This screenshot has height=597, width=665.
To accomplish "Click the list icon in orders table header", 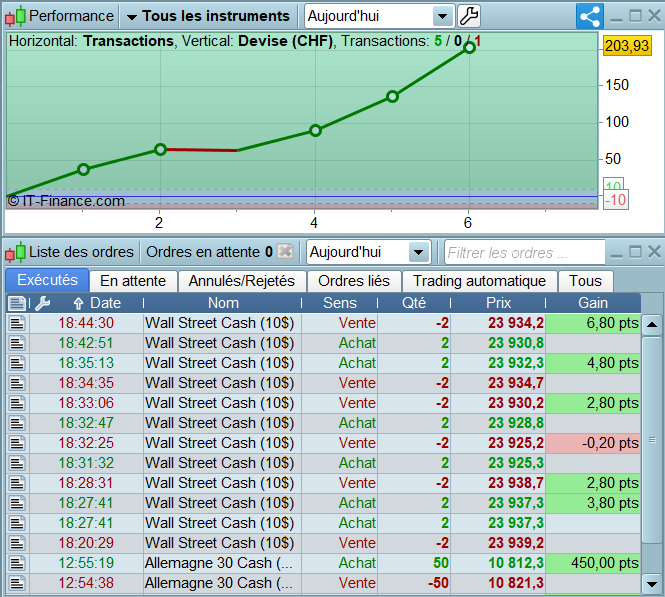I will pyautogui.click(x=17, y=303).
